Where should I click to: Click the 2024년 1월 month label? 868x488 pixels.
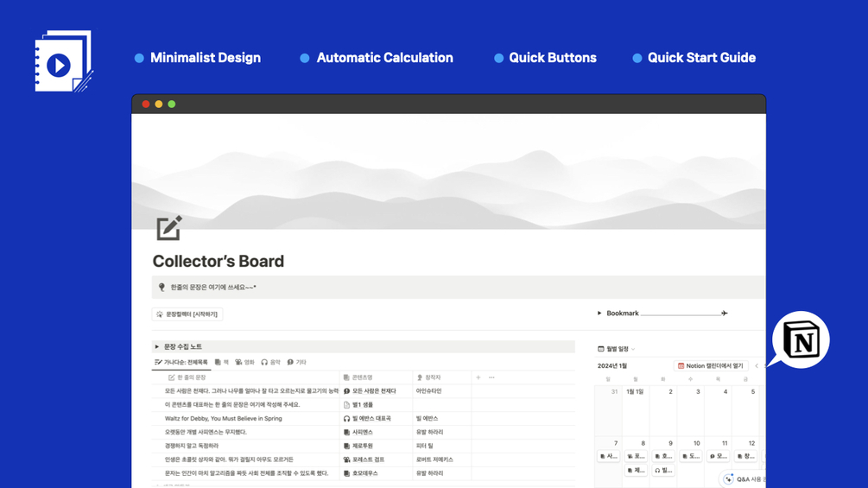pos(612,365)
